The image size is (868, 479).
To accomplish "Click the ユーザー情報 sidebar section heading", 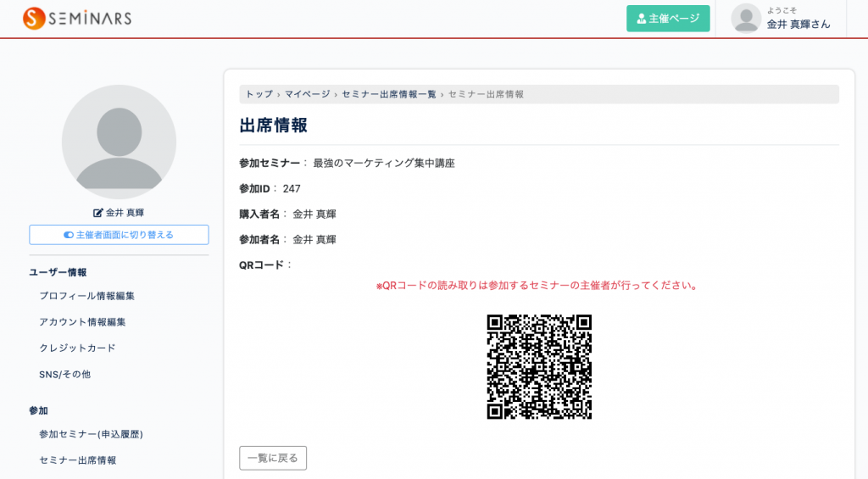I will (58, 272).
